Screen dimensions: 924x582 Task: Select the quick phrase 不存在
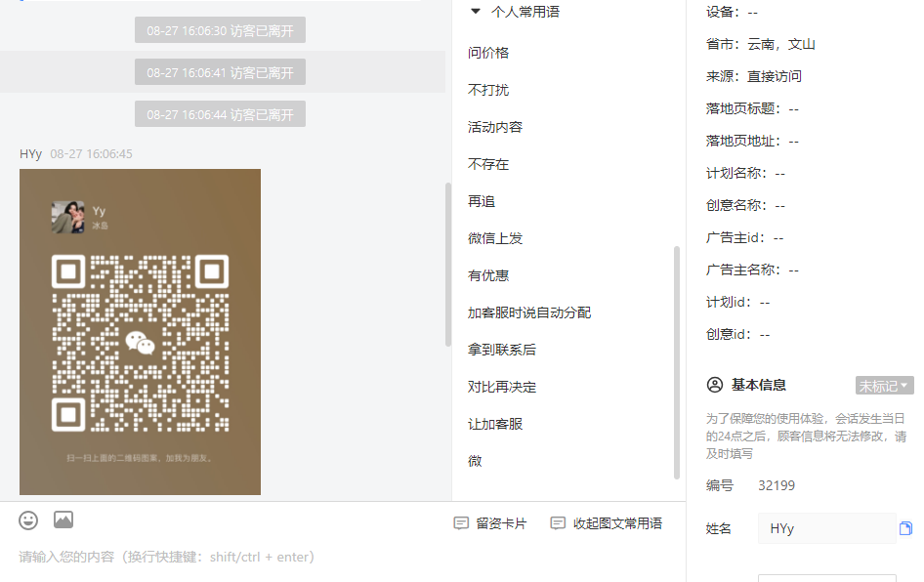pyautogui.click(x=488, y=164)
